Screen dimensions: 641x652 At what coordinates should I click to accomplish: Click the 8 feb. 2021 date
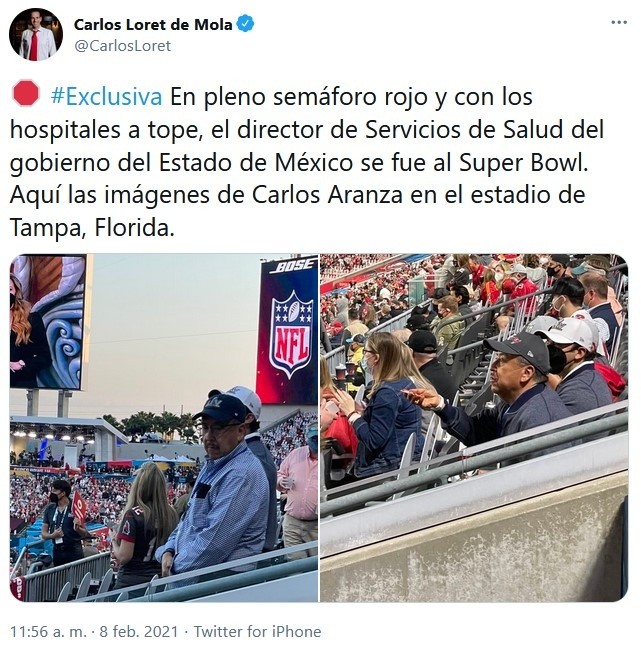pos(139,632)
